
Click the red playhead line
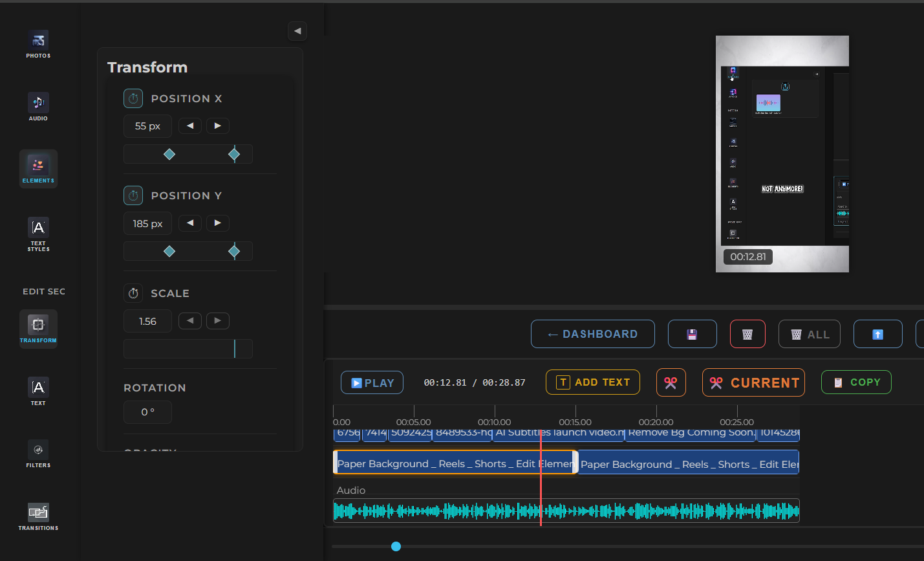(541, 479)
